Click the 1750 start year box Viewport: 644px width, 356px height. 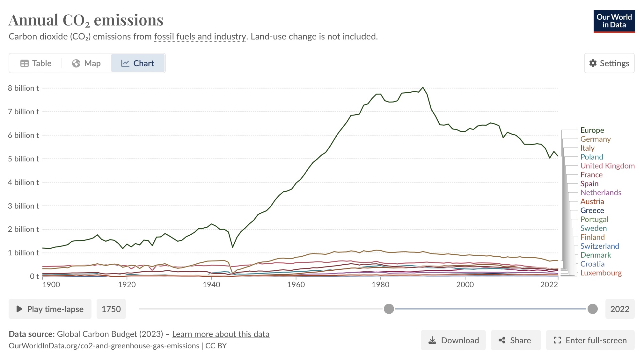point(111,309)
